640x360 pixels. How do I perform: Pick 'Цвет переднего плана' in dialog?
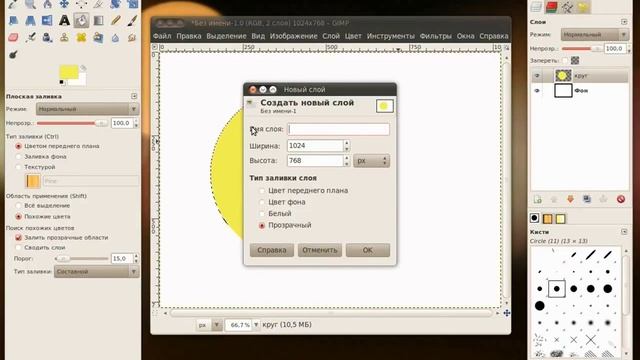(x=262, y=191)
